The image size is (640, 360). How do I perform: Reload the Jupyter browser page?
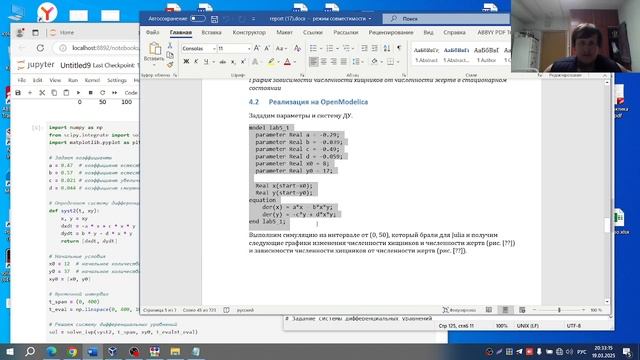[x=40, y=48]
